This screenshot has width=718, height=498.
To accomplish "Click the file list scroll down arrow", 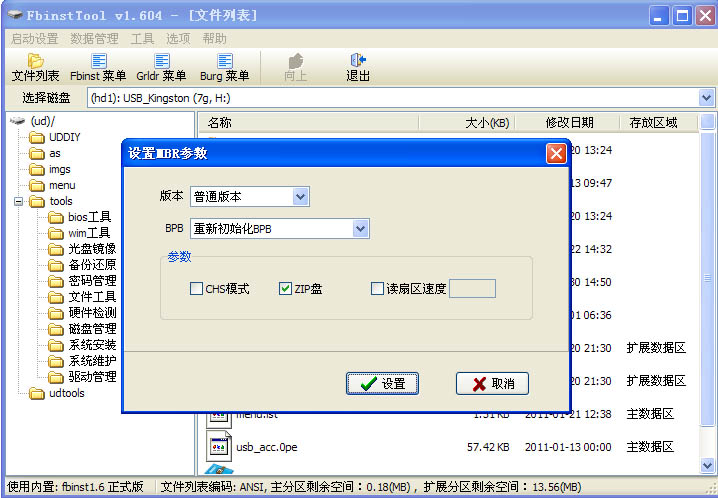I will point(707,466).
